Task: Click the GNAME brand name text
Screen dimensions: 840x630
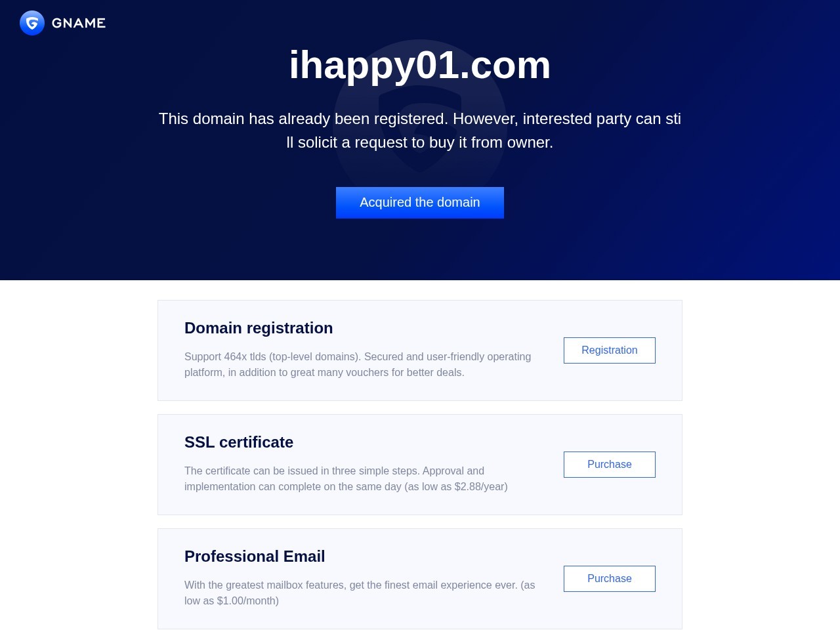Action: point(79,23)
